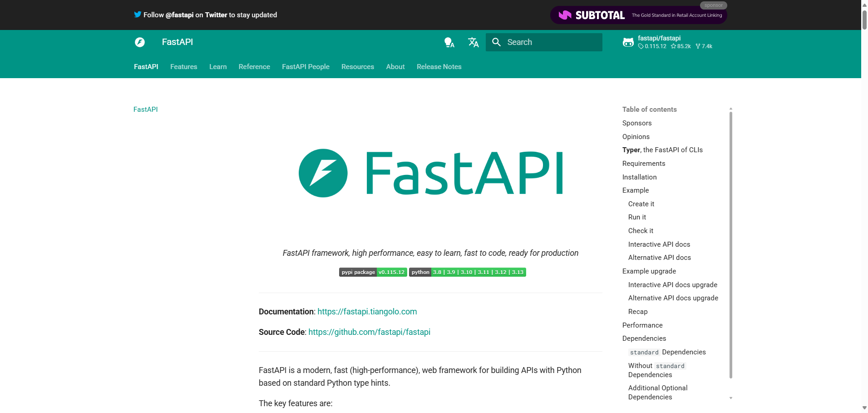868x413 pixels.
Task: Click table of contents scroll-down arrow
Action: click(731, 398)
